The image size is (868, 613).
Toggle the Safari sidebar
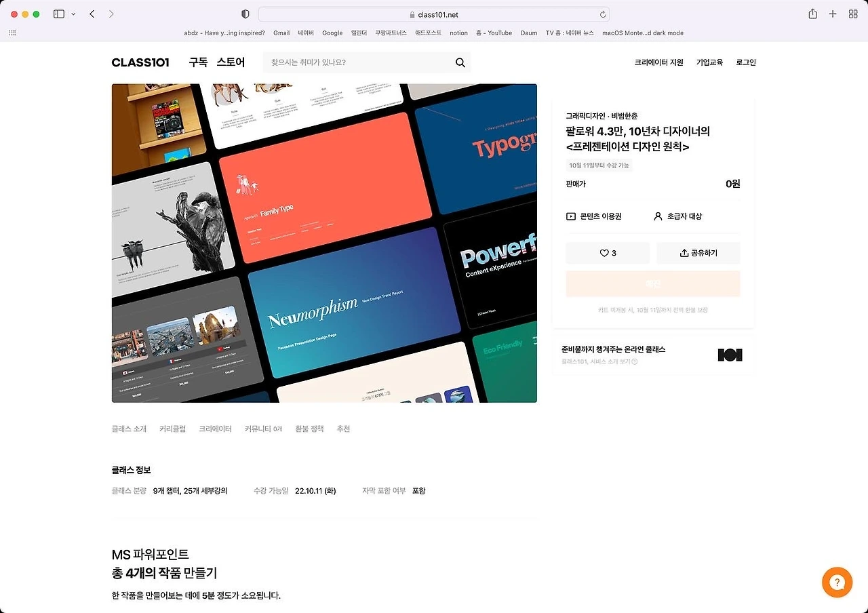59,14
